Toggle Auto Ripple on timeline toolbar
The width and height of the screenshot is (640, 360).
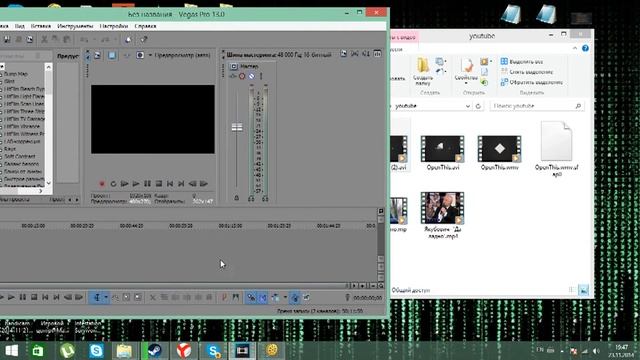[276, 298]
